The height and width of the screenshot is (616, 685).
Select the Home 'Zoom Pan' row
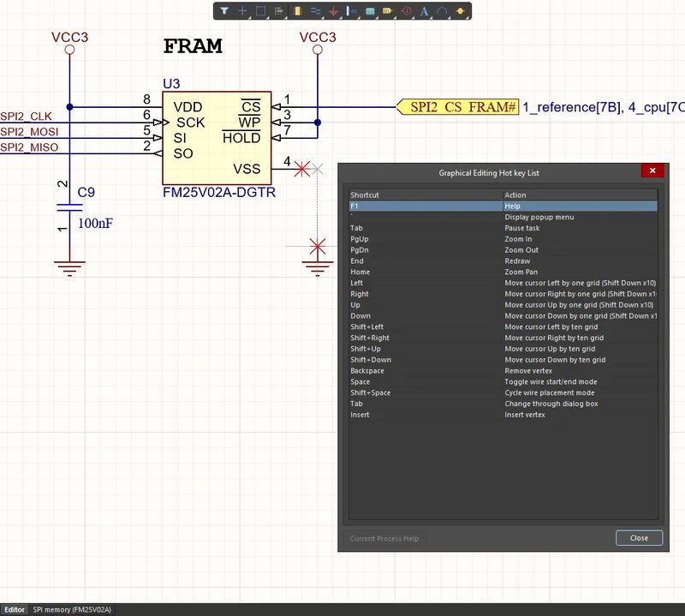(x=503, y=272)
